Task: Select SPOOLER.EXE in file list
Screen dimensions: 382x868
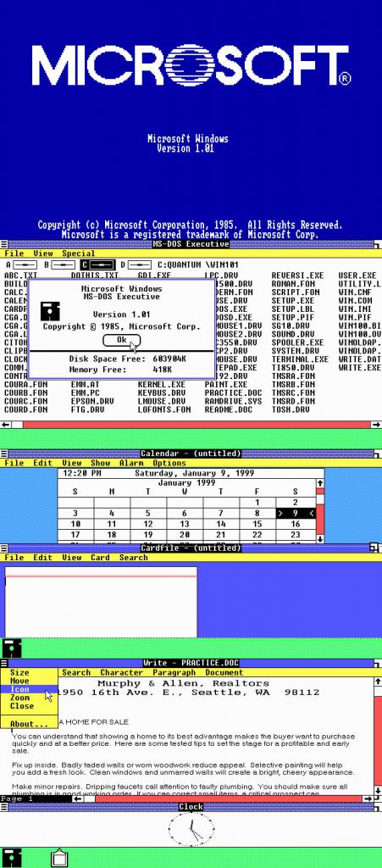Action: click(297, 342)
